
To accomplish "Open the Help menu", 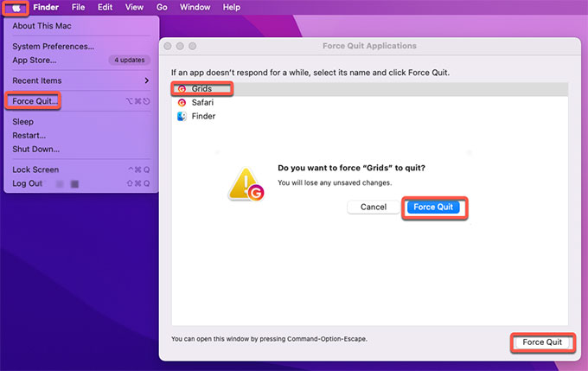I will [232, 7].
